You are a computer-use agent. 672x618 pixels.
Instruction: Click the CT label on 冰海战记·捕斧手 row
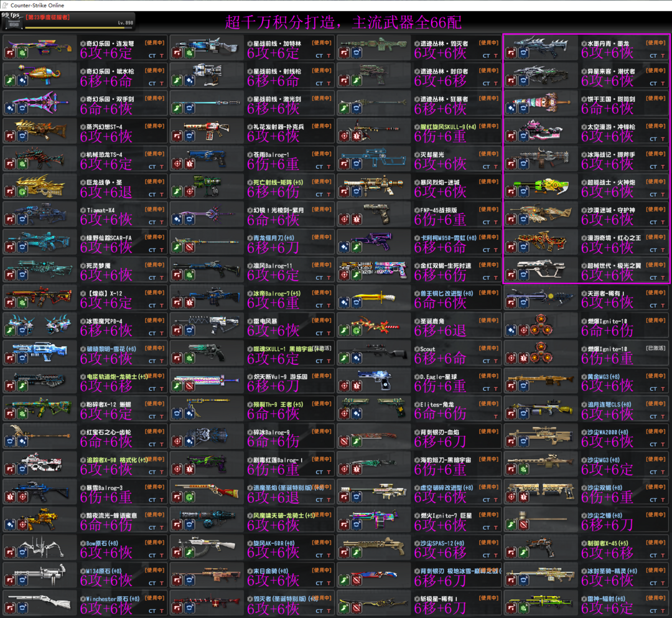pyautogui.click(x=653, y=167)
